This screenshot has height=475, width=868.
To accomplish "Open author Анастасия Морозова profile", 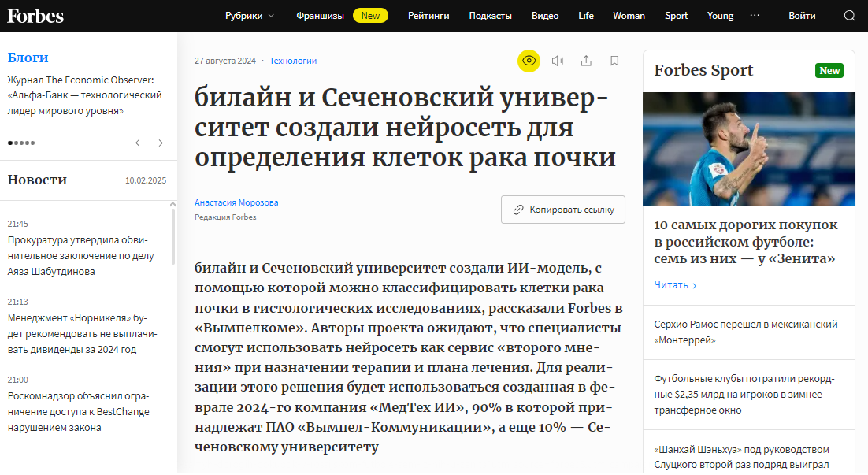I will [236, 202].
